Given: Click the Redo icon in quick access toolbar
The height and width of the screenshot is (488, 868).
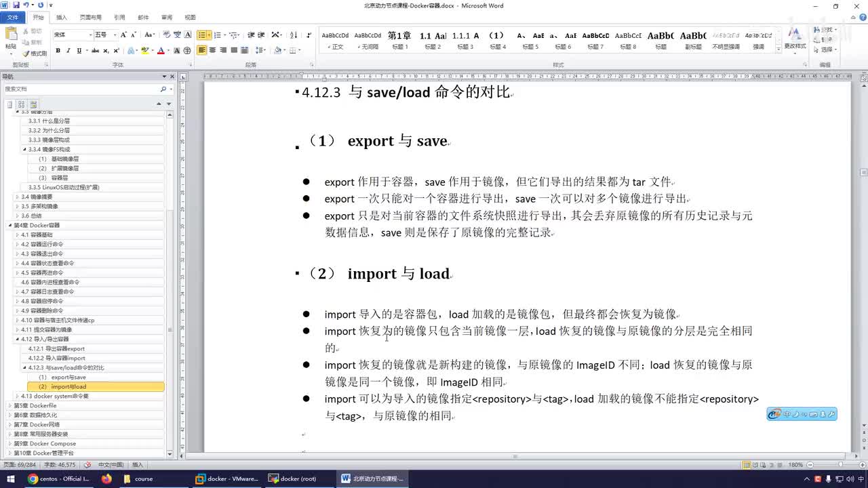Looking at the screenshot, I should coord(41,5).
